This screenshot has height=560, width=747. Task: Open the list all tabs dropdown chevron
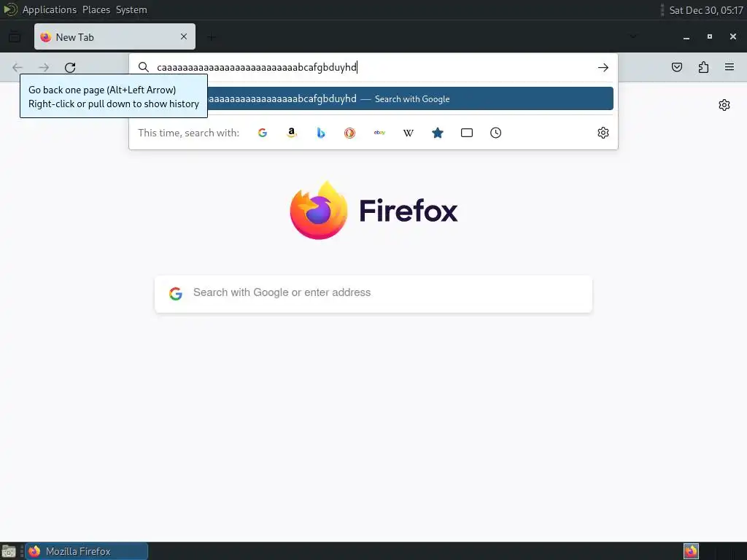[632, 36]
